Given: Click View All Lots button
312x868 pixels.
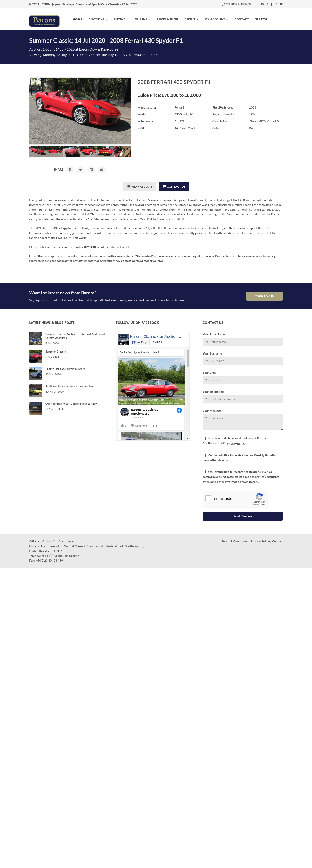Looking at the screenshot, I should (x=139, y=187).
